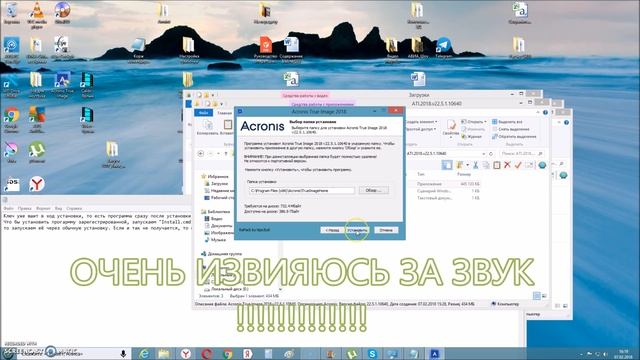
Task: Expand the address bar history dropdown
Action: (484, 153)
